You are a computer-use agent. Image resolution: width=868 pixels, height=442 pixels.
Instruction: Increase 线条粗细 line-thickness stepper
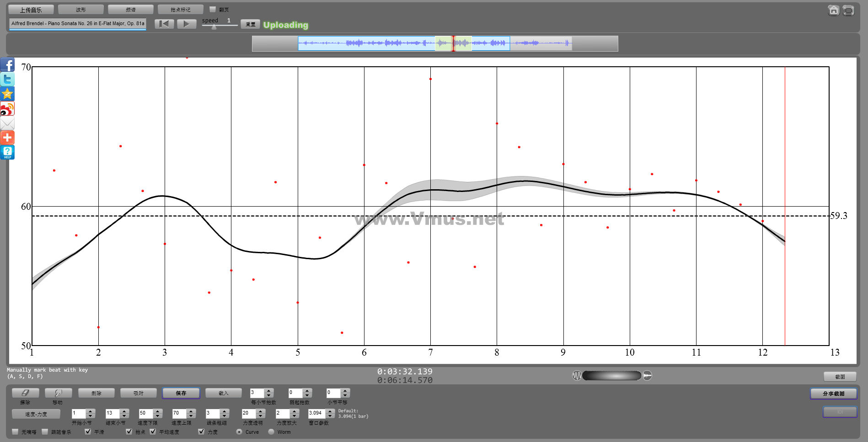click(x=224, y=411)
